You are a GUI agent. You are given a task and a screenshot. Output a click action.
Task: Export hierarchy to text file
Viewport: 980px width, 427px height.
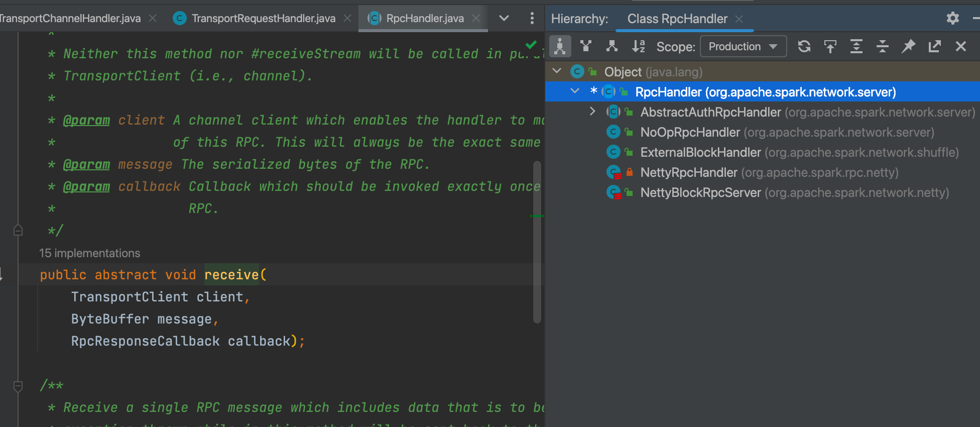(934, 47)
